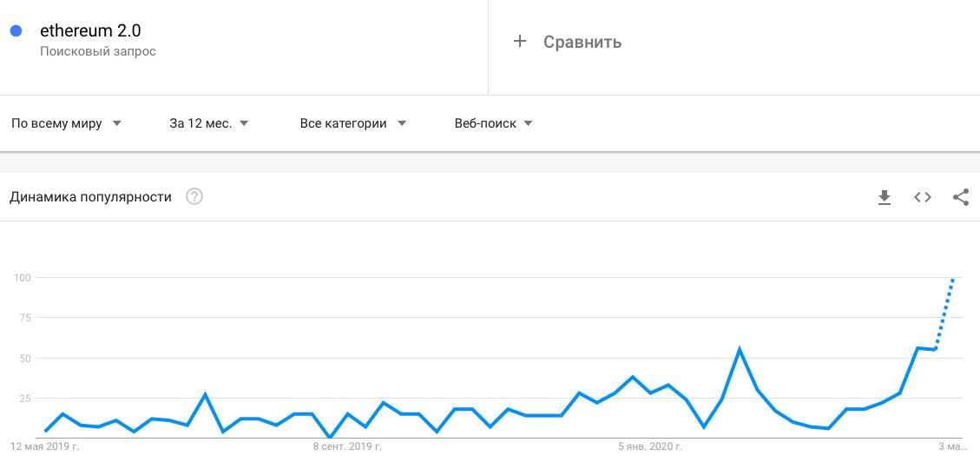Viewport: 980px width, 475px height.
Task: Click the Сравнить compare button
Action: coord(582,42)
